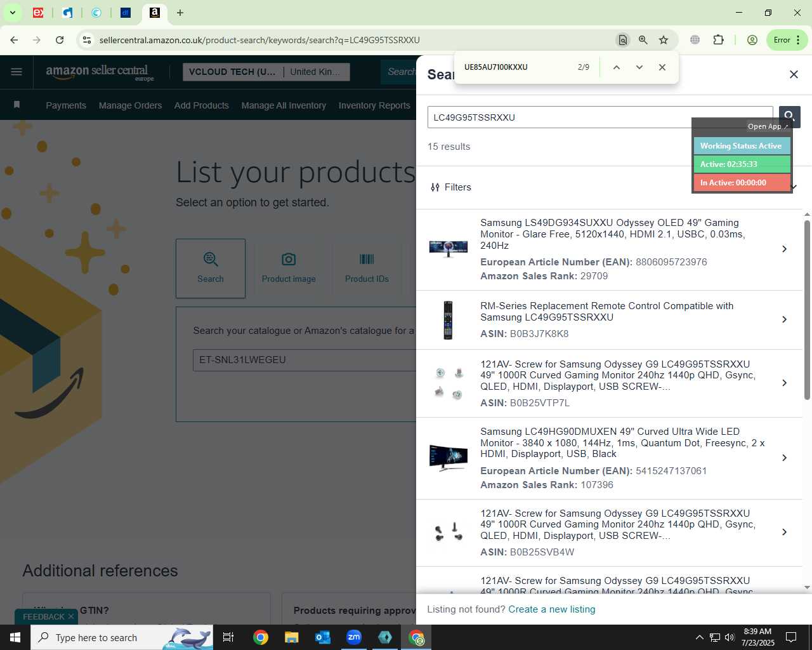This screenshot has height=650, width=812.
Task: Switch to the third browser tab
Action: (x=96, y=13)
